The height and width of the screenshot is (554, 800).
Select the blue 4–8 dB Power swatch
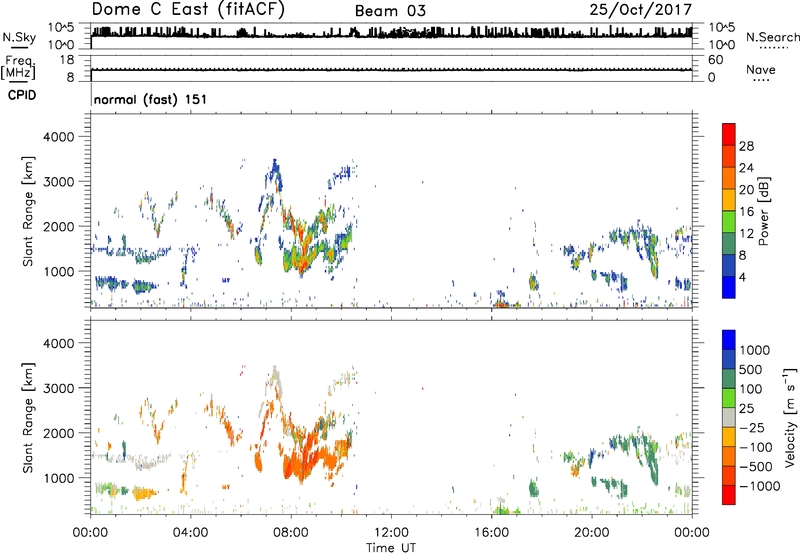click(729, 266)
